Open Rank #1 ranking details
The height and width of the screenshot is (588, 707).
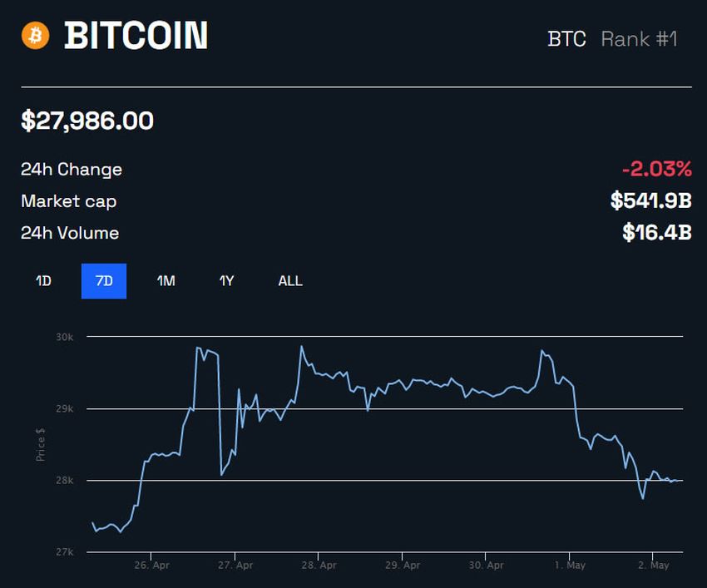point(638,39)
